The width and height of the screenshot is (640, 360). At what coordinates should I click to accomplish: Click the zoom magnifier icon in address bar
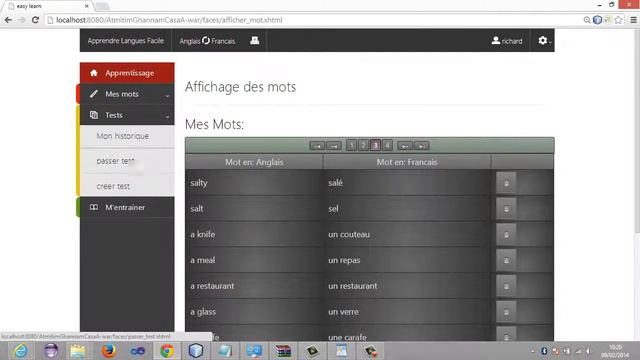[x=587, y=20]
